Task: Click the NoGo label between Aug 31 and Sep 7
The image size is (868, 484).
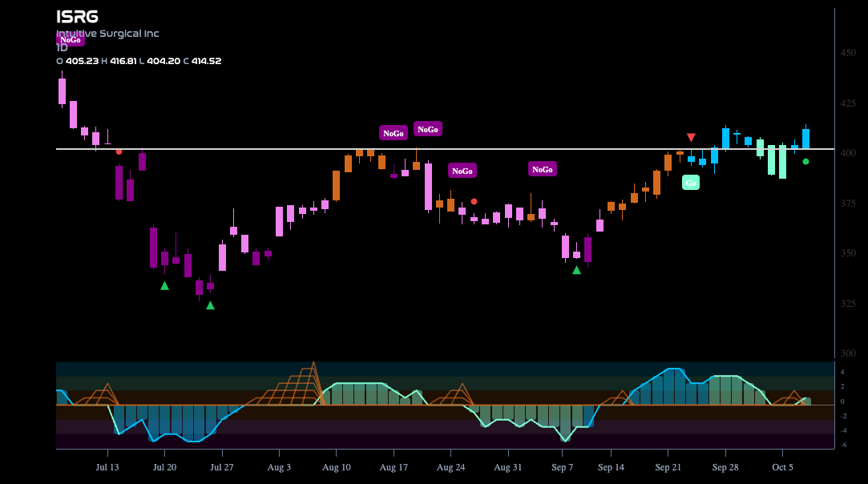Action: pos(543,169)
